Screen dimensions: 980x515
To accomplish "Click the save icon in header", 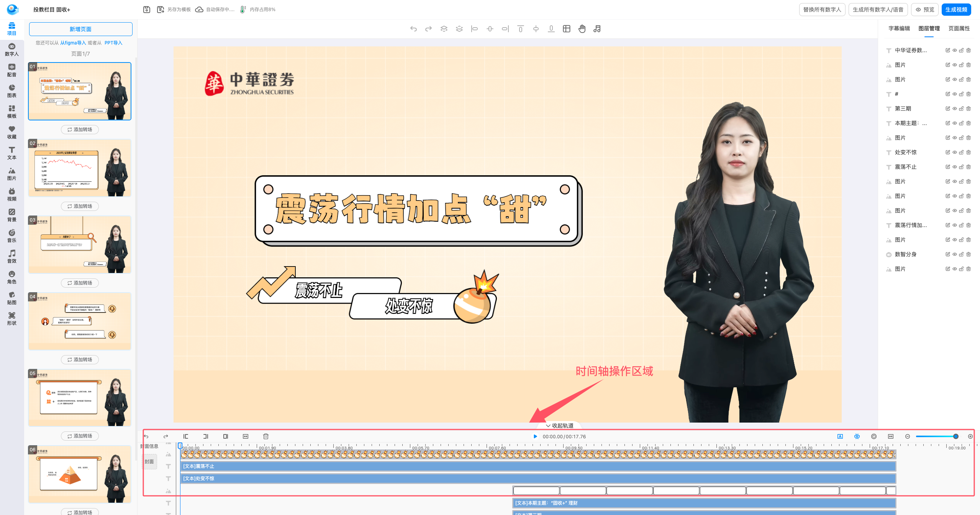I will [147, 10].
